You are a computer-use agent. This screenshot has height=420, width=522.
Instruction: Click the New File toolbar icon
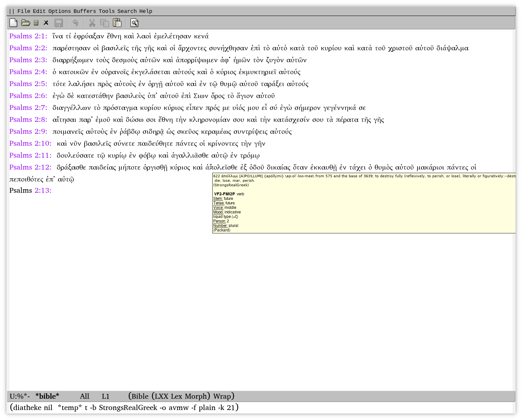14,23
